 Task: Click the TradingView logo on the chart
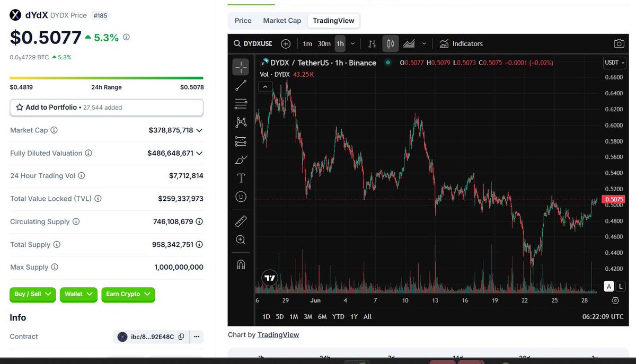(x=270, y=278)
